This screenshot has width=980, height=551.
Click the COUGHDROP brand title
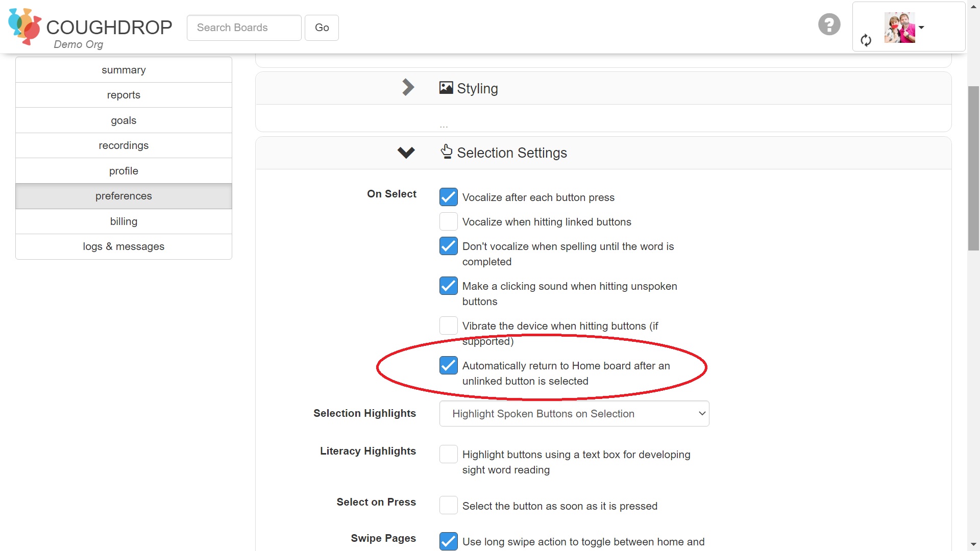(x=109, y=27)
